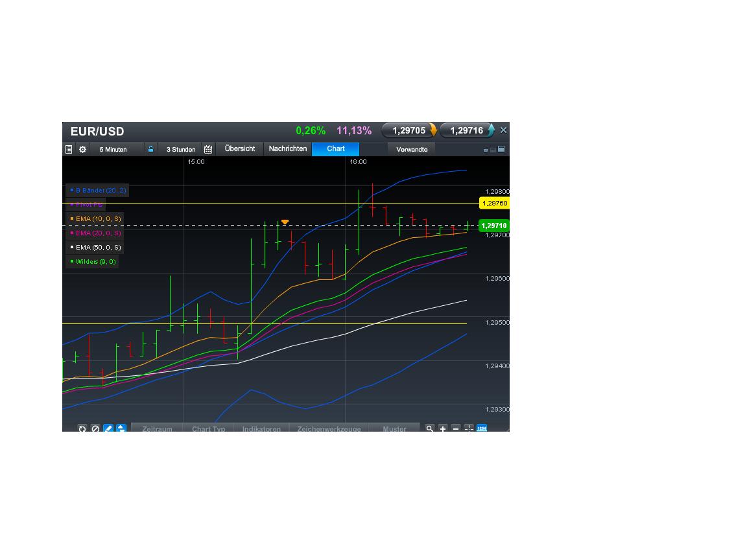The width and height of the screenshot is (747, 560).
Task: Click the green 0,26% change value
Action: 311,131
